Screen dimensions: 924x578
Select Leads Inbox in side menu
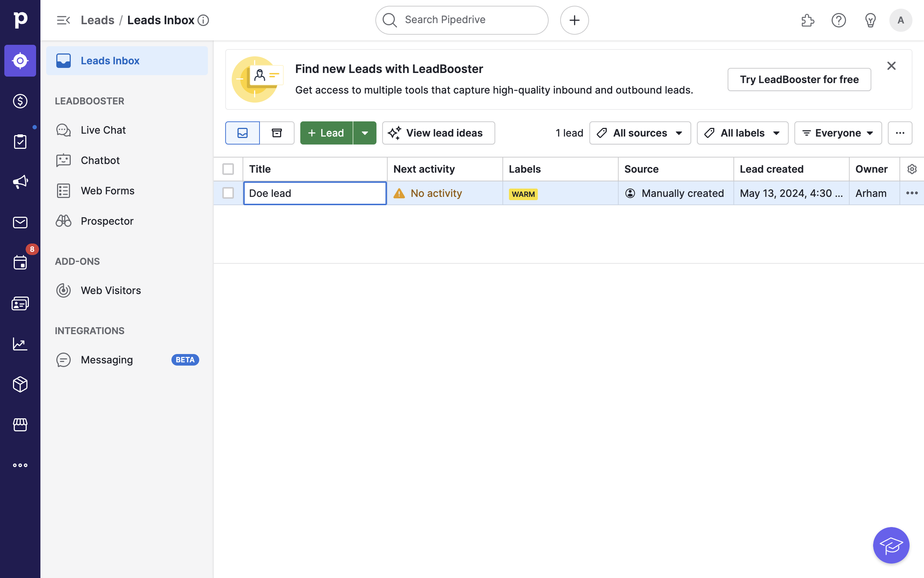[x=127, y=61]
